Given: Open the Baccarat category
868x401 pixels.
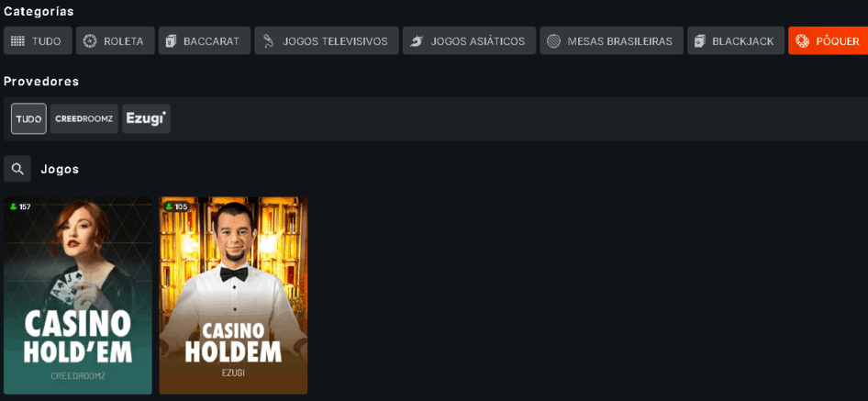Looking at the screenshot, I should pos(205,41).
